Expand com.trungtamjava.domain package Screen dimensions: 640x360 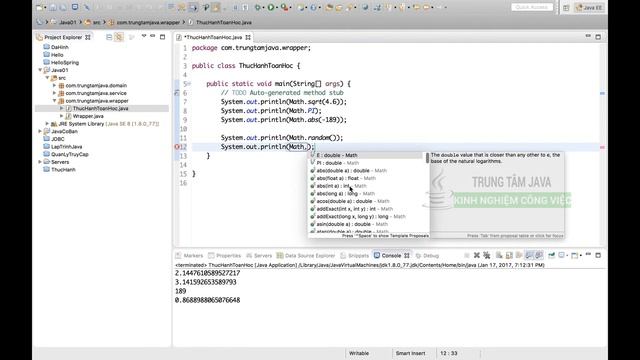pyautogui.click(x=54, y=85)
